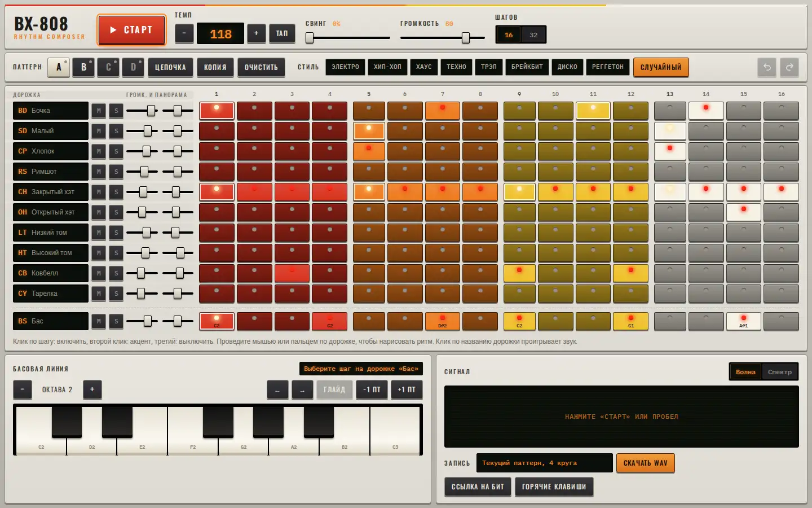
Task: Choose the ТЕХНО style preset
Action: (456, 67)
